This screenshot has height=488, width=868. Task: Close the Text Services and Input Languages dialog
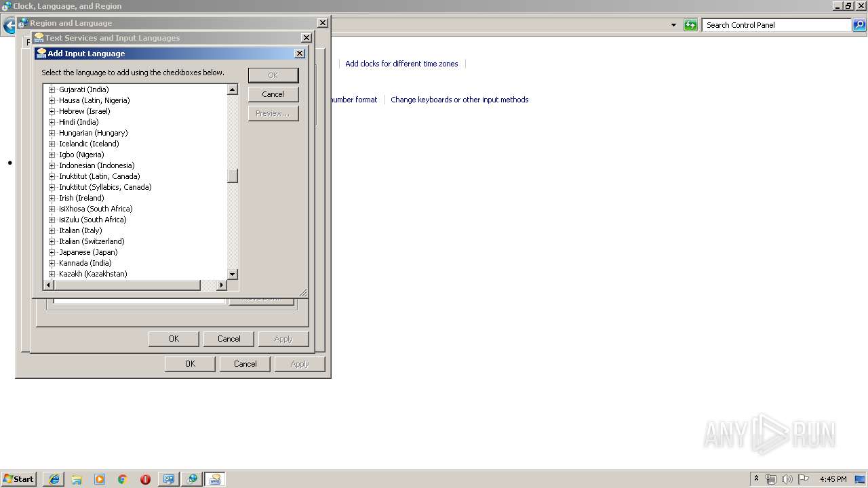coord(307,38)
